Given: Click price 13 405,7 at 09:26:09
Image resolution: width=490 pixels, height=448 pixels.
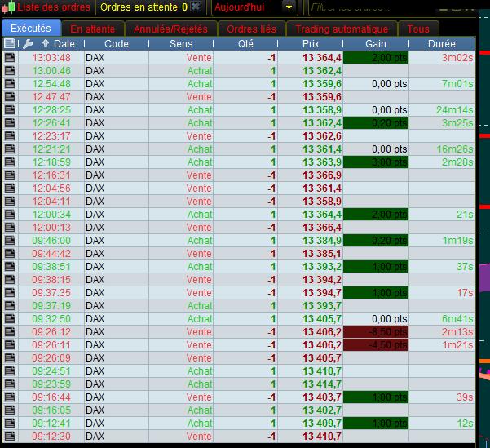Looking at the screenshot, I should point(322,358).
